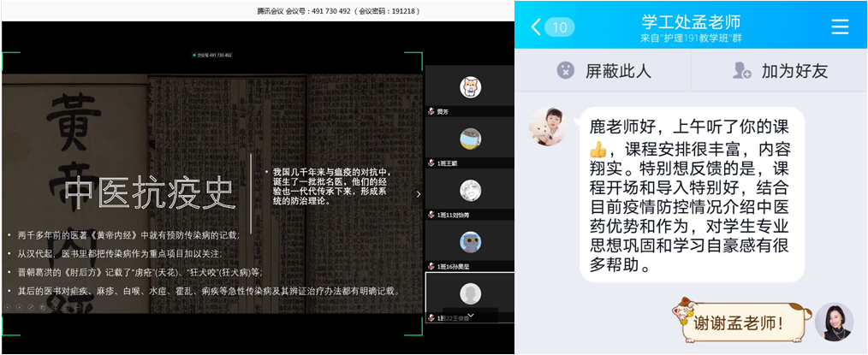Image resolution: width=868 pixels, height=355 pixels.
Task: Open the hamburger menu in the chat header
Action: click(840, 27)
